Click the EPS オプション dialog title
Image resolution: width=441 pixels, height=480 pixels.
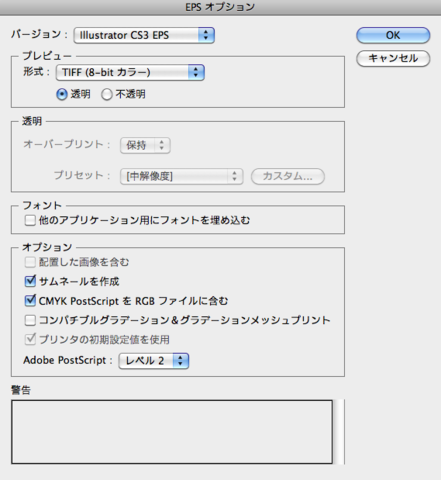point(220,7)
